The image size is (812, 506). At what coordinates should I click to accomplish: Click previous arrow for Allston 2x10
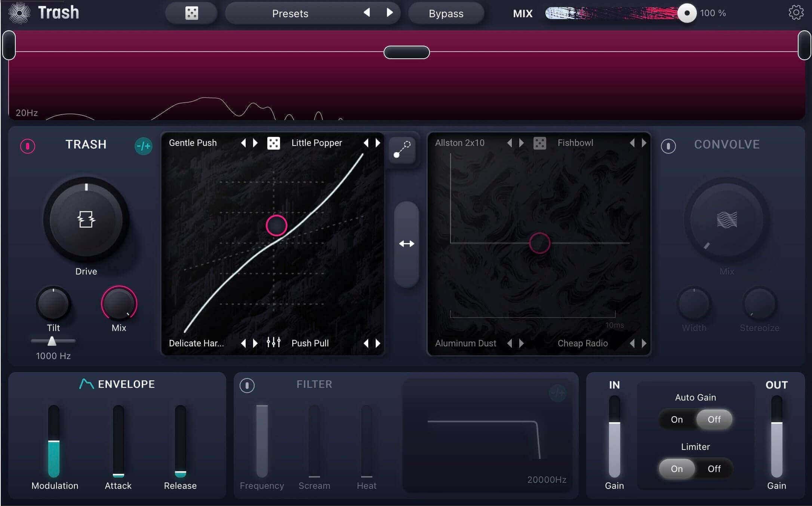510,143
